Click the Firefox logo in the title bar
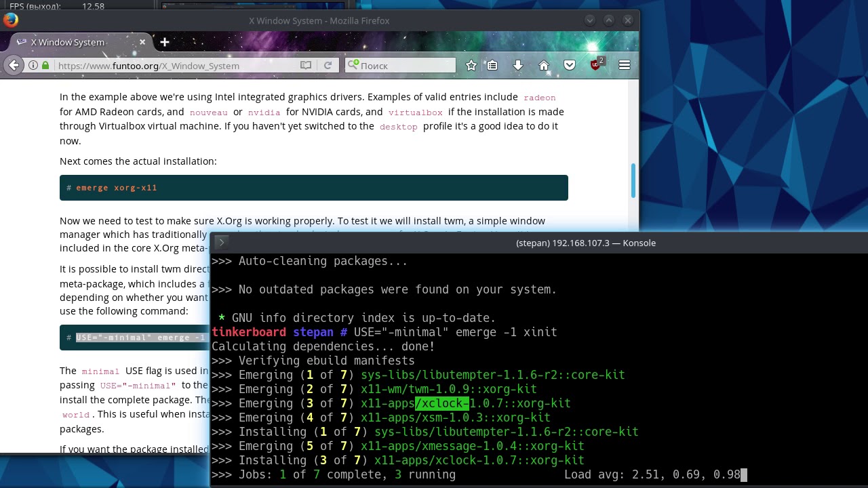868x488 pixels. pos(10,20)
